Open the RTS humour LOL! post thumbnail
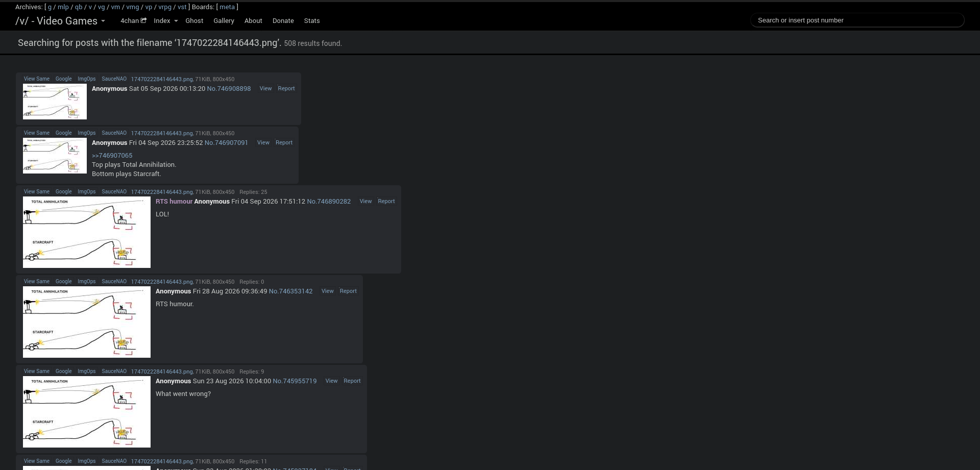This screenshot has width=980, height=470. pos(87,232)
